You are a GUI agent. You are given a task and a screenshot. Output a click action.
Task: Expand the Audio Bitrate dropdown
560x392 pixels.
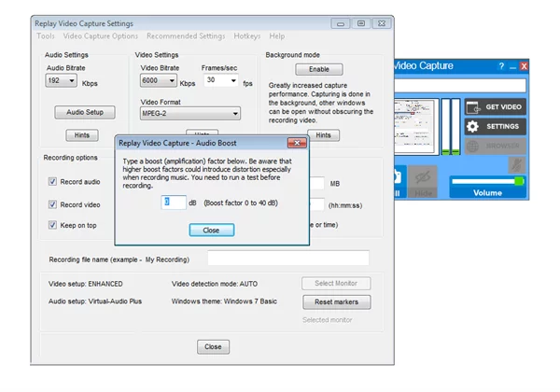click(72, 82)
